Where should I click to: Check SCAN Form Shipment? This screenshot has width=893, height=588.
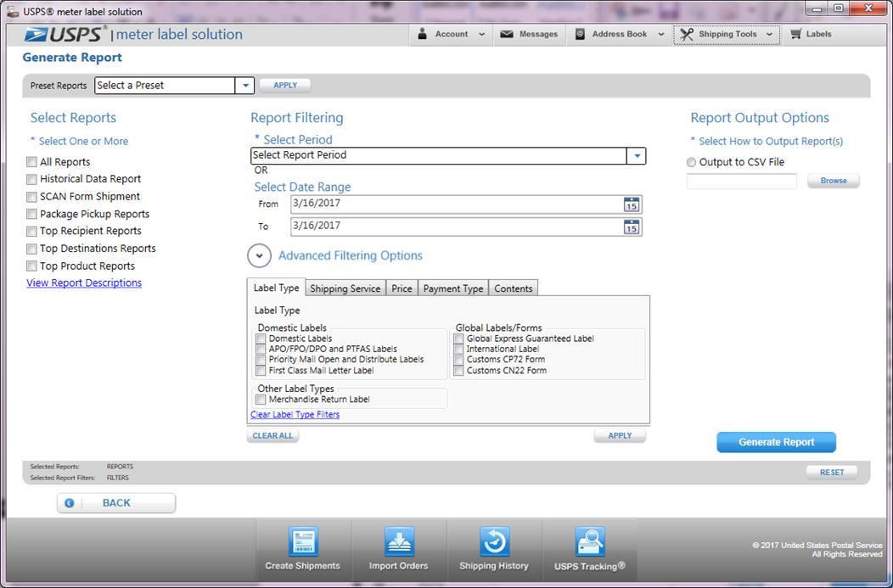(x=32, y=197)
